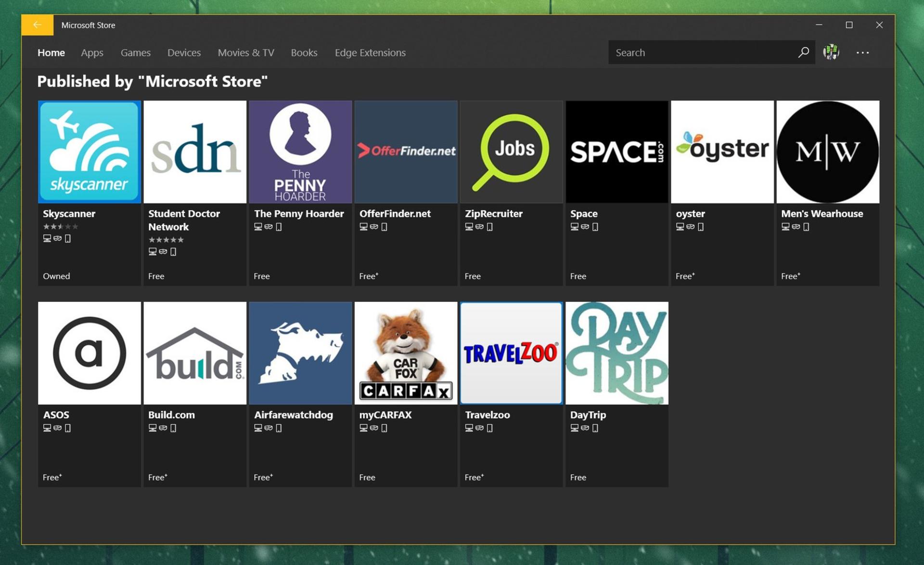
Task: Open the ZipRecruiter Jobs magnifier icon
Action: coord(511,151)
